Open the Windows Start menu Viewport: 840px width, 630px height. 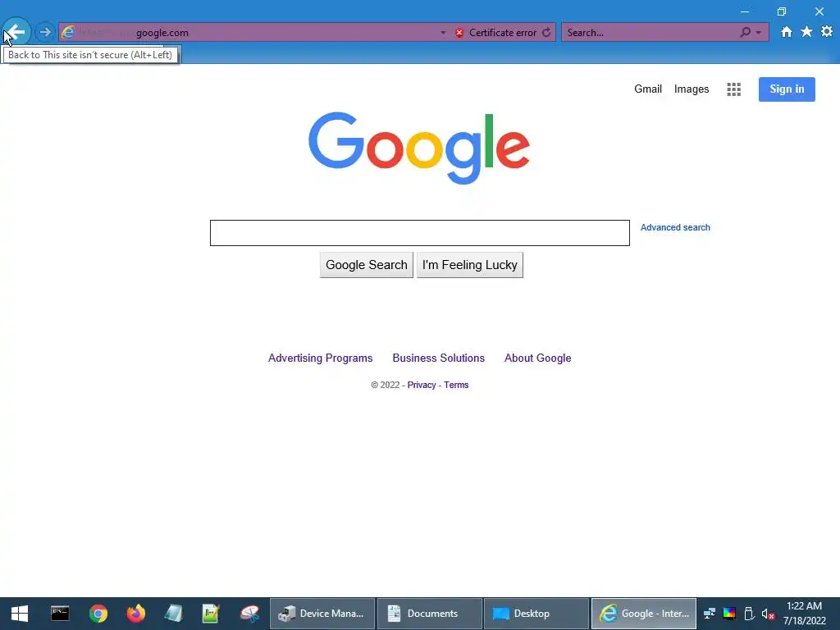click(x=20, y=614)
